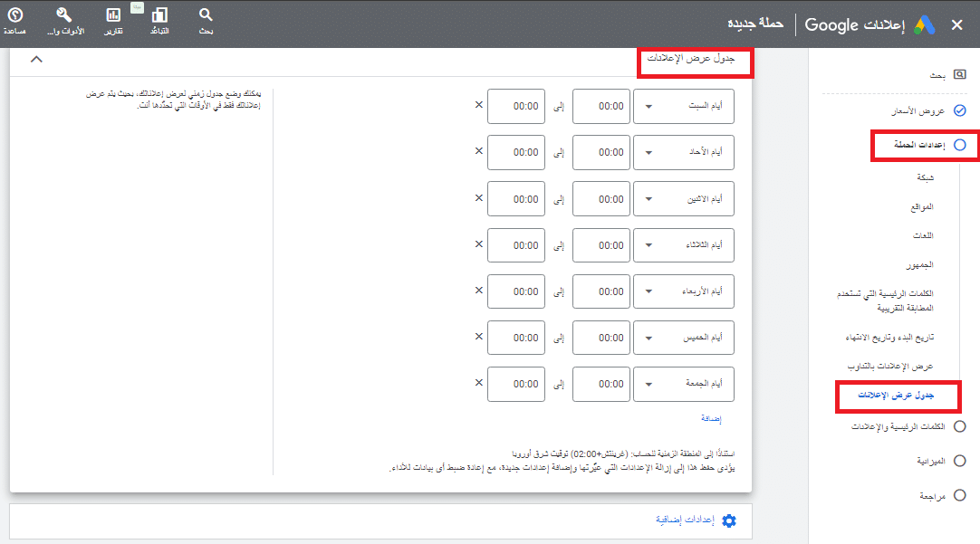Remove the Wednesday (أيام الأربعاء) schedule row
Screen dimensions: 980x544
click(x=479, y=291)
